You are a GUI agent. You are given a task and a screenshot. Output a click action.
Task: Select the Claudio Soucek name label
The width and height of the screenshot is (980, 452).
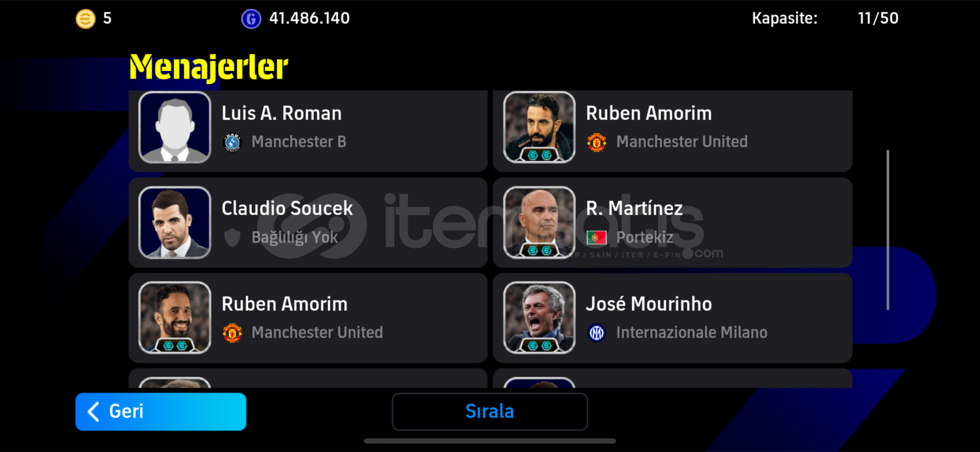tap(287, 208)
